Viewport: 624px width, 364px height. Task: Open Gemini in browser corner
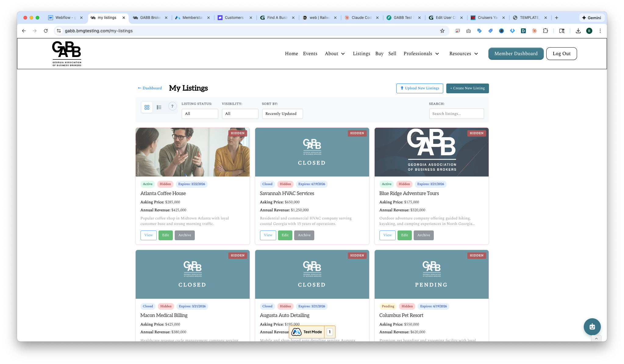pos(591,18)
